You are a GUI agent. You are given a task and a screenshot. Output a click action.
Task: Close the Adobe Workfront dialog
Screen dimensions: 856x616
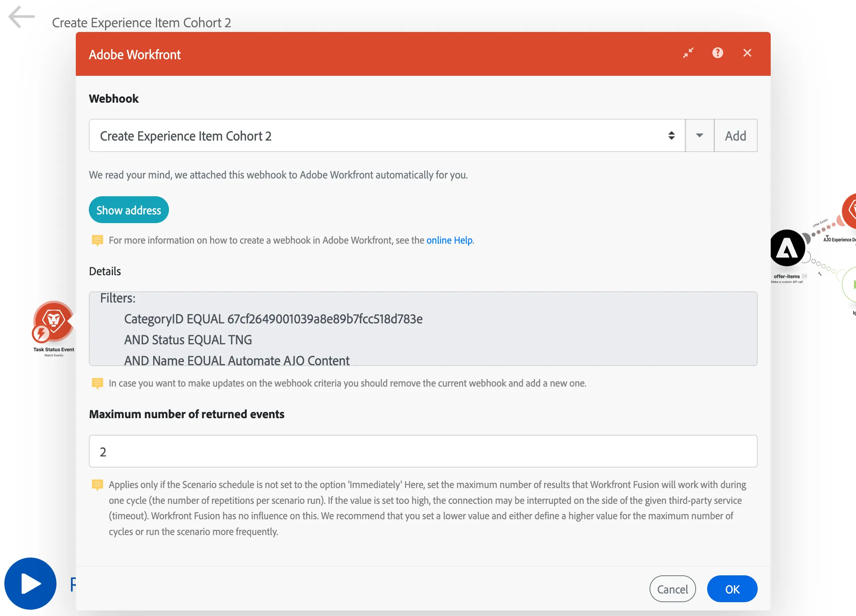click(747, 53)
